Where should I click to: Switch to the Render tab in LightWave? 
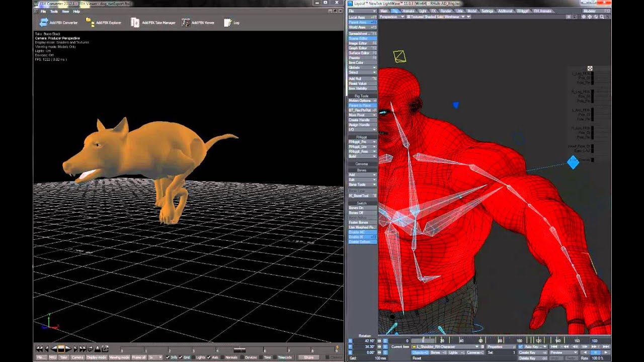click(446, 11)
